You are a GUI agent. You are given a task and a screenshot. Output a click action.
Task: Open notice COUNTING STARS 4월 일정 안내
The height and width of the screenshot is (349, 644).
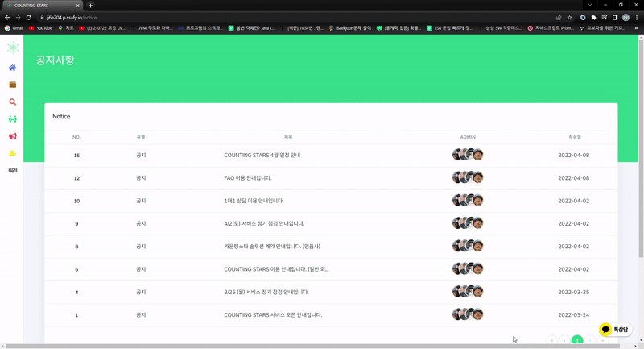[262, 156]
